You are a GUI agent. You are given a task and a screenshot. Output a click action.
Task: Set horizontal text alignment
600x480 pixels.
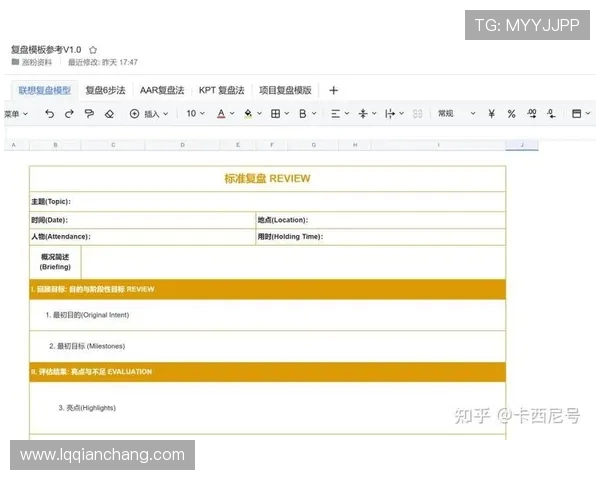[x=336, y=114]
